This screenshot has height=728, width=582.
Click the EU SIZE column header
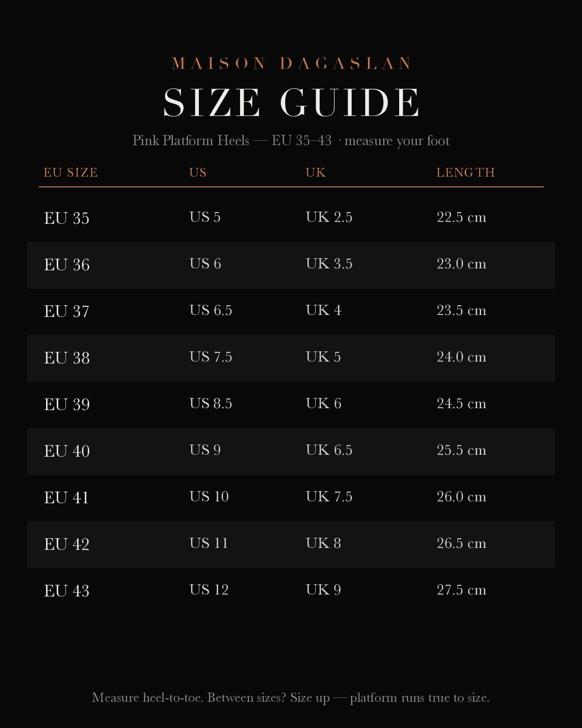(71, 172)
